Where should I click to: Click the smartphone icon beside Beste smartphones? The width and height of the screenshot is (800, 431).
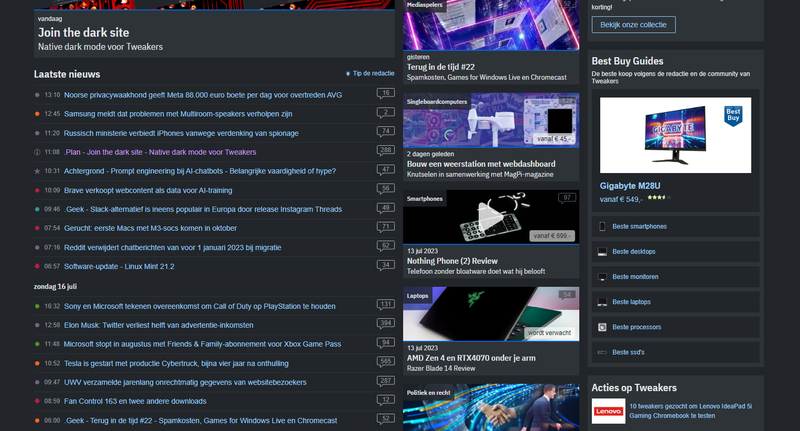602,226
